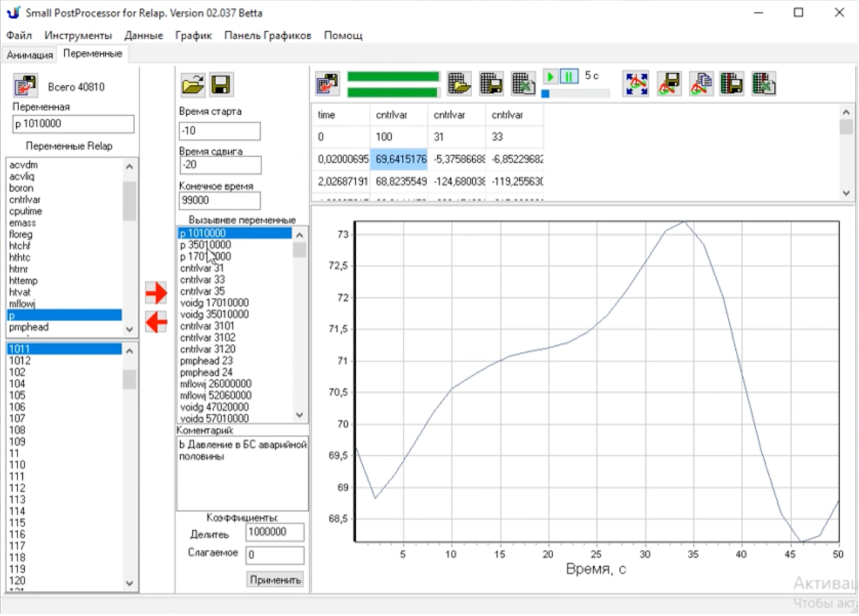Select p 35010000 in called variables list
Viewport: 859px width, 616px height.
206,244
